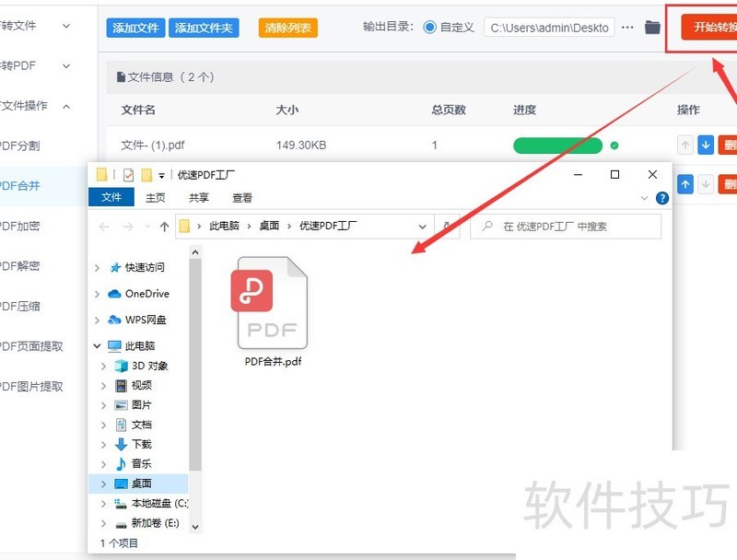
Task: Click the progress bar of 文件- (1).pdf
Action: (x=557, y=146)
